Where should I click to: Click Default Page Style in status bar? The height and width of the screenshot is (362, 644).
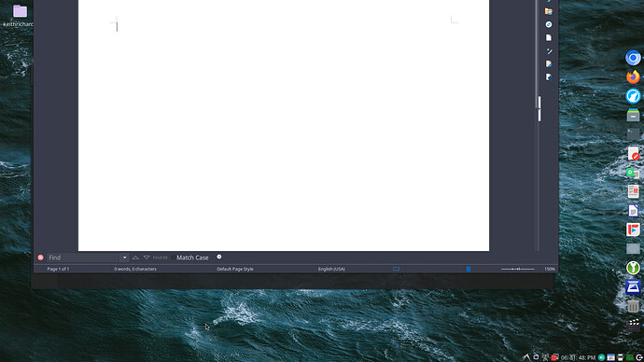tap(235, 269)
